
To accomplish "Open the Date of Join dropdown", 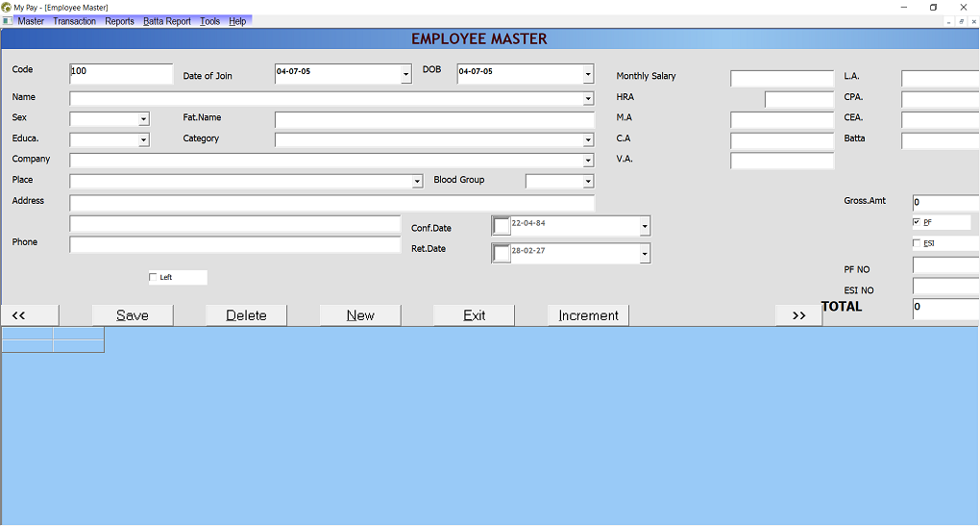I will 405,74.
